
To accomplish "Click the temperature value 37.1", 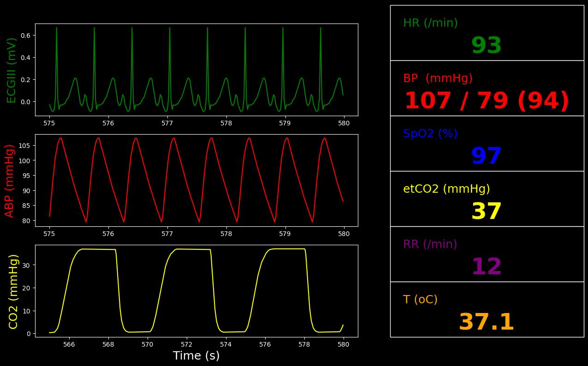I will 486,323.
